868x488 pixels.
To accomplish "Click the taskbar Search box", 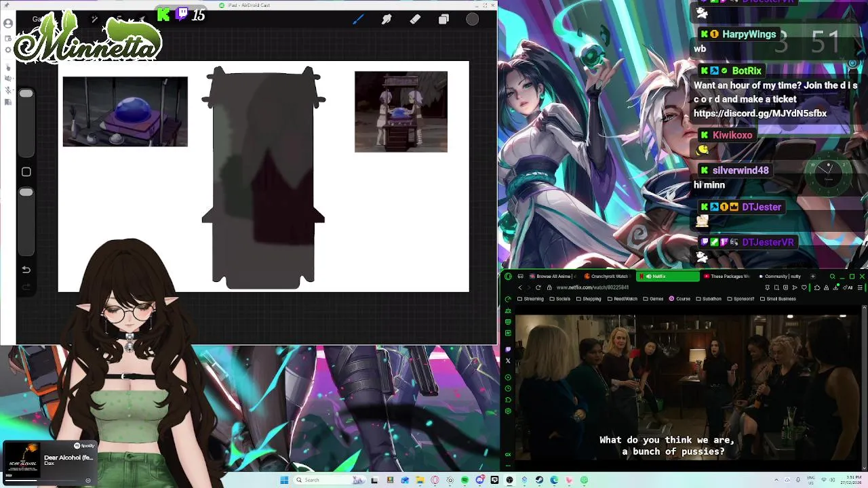I will click(330, 480).
